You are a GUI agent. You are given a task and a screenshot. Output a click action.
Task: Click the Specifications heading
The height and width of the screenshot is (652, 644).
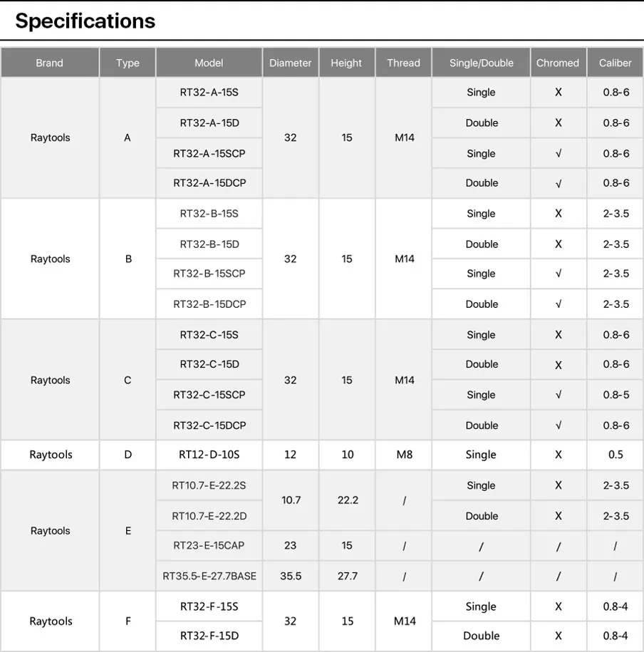coord(85,21)
